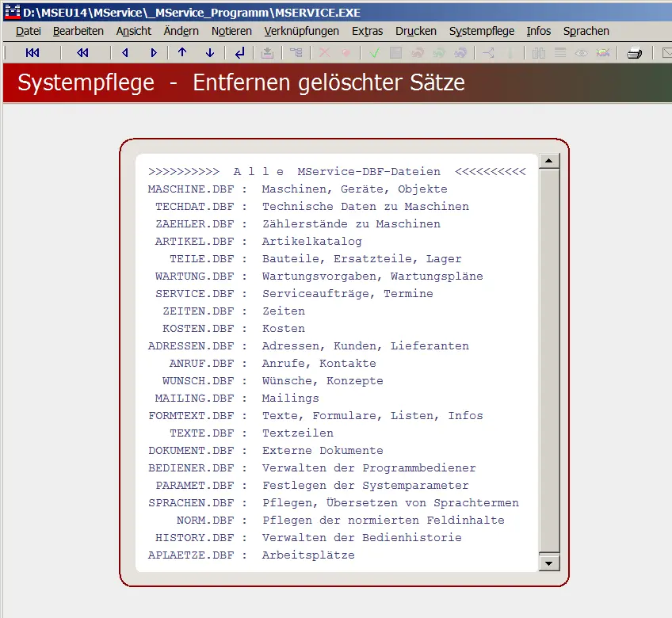This screenshot has width=672, height=618.
Task: Open the Datei menu
Action: [28, 31]
